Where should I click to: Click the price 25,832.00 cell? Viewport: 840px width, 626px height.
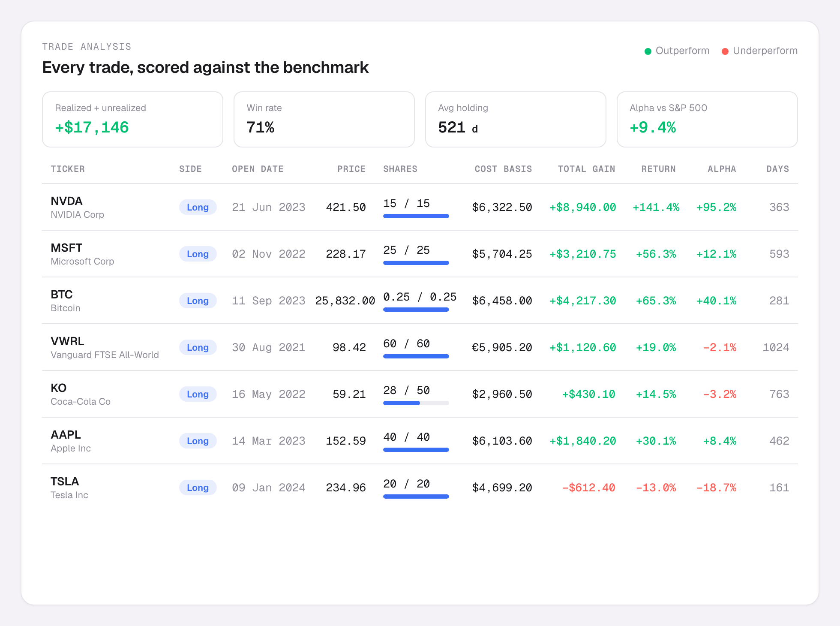point(345,301)
